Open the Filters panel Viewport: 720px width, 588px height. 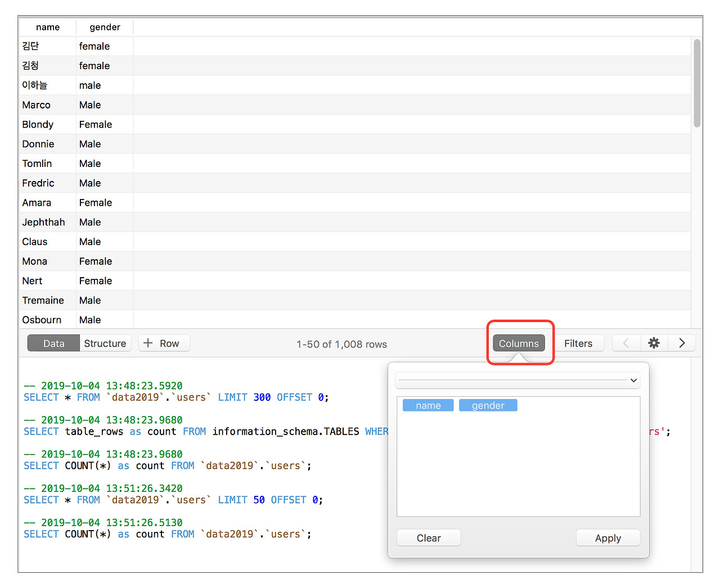(578, 343)
